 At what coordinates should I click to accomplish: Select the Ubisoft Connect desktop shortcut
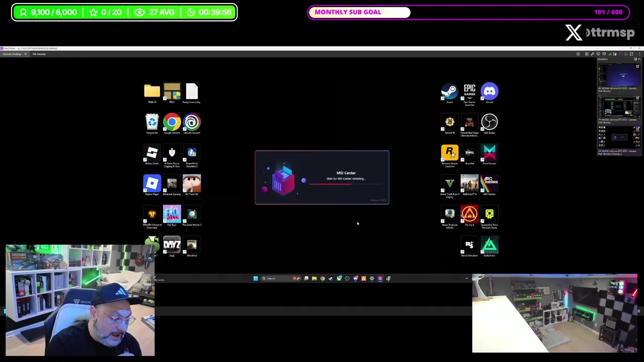[x=192, y=124]
